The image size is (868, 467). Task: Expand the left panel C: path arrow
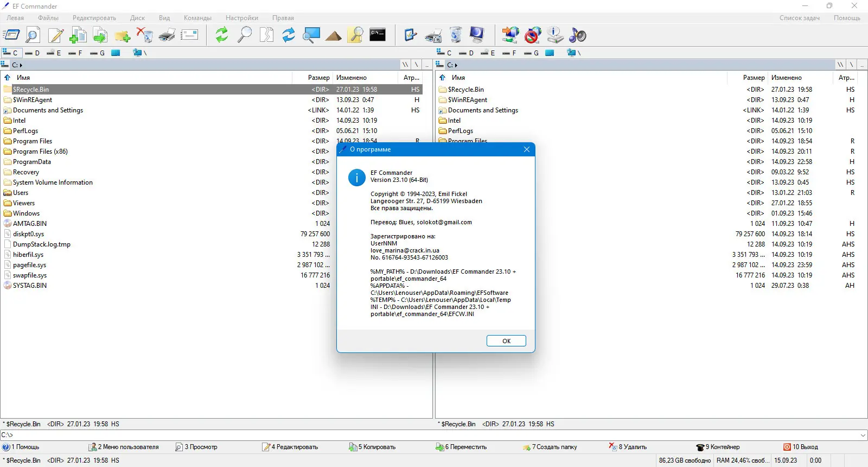coord(21,65)
